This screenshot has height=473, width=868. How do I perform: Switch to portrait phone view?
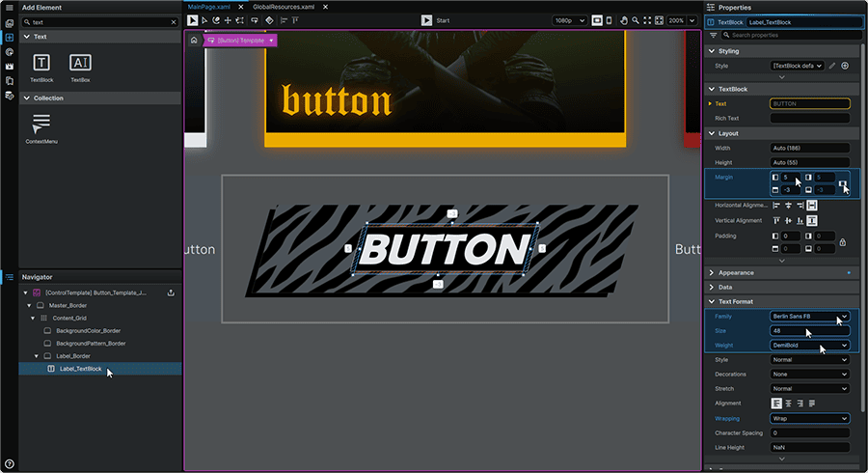(609, 20)
